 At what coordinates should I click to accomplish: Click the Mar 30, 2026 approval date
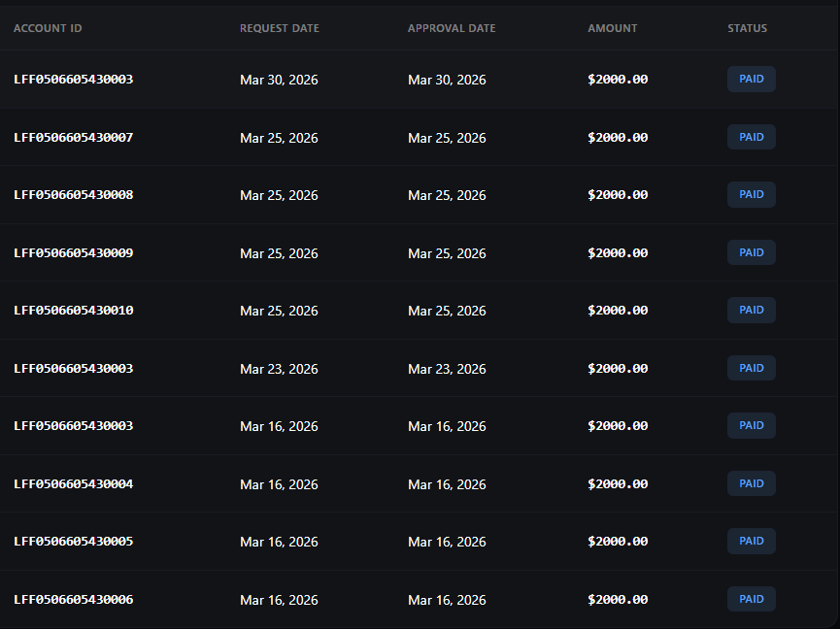(x=447, y=80)
